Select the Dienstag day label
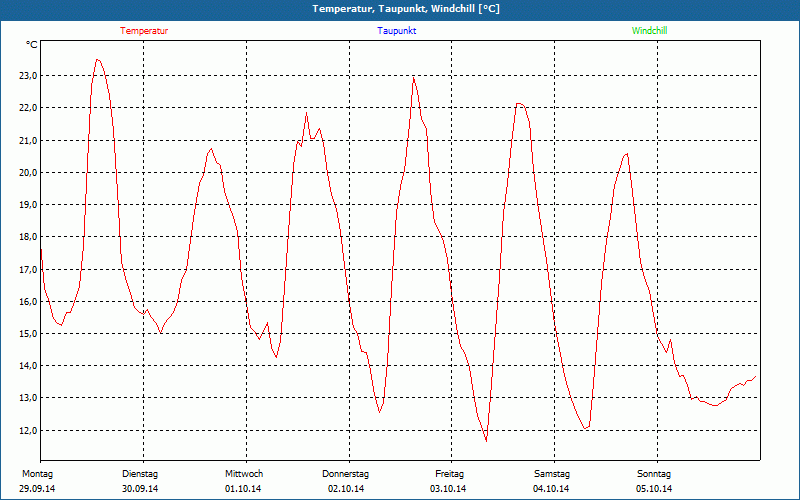This screenshot has height=500, width=800. point(140,474)
